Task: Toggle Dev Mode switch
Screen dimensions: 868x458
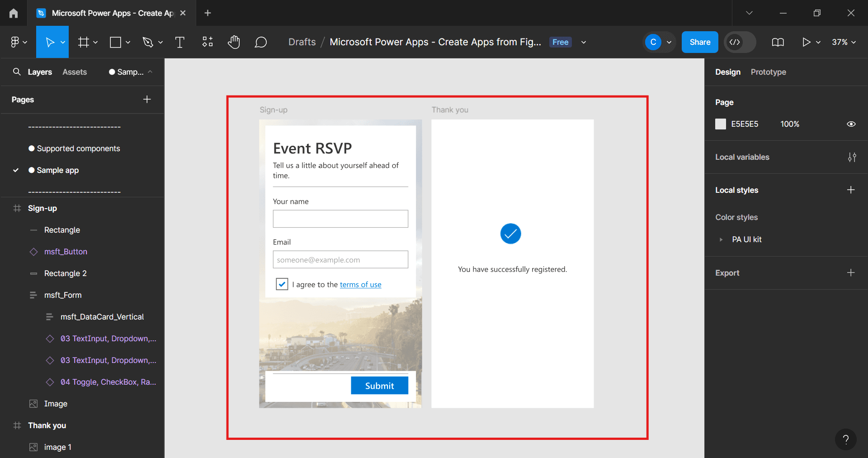Action: (740, 42)
